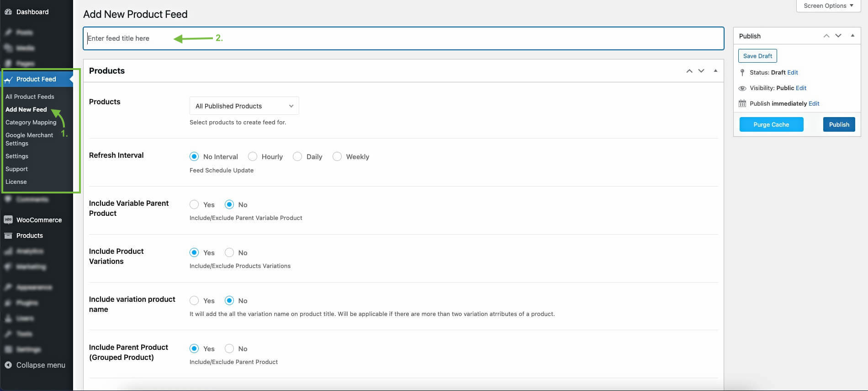868x391 pixels.
Task: Edit the draft status link
Action: tap(793, 73)
